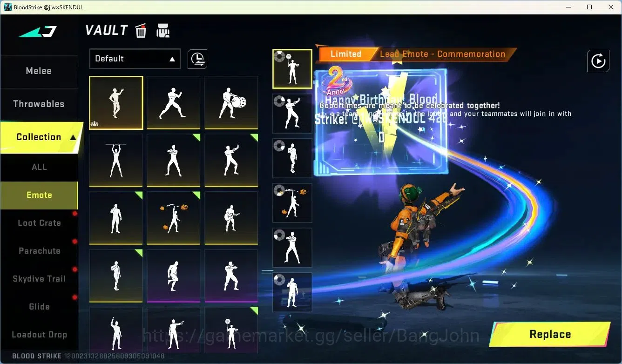Open the Throwables category
The height and width of the screenshot is (364, 622).
pyautogui.click(x=39, y=104)
